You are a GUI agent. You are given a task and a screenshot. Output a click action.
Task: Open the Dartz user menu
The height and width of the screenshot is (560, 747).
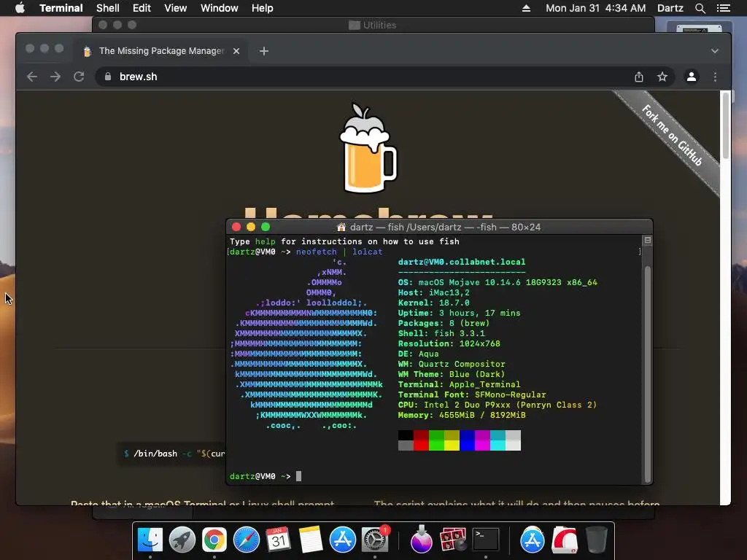click(670, 8)
